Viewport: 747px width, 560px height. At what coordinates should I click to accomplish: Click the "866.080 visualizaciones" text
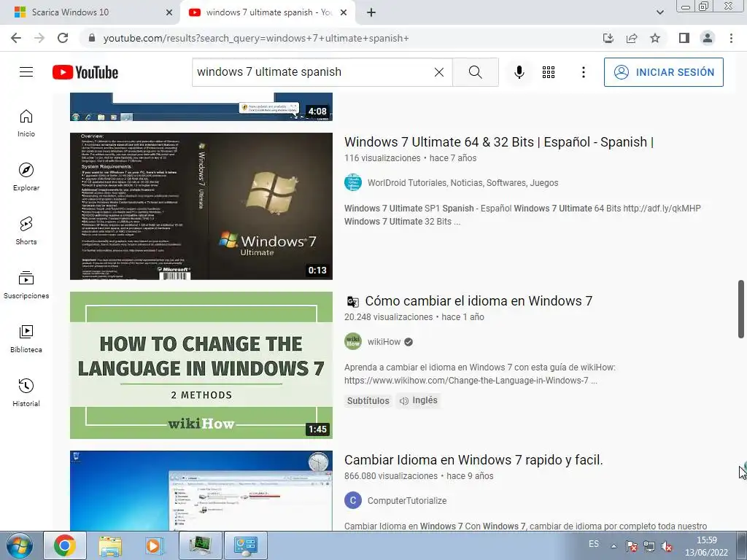click(x=391, y=476)
